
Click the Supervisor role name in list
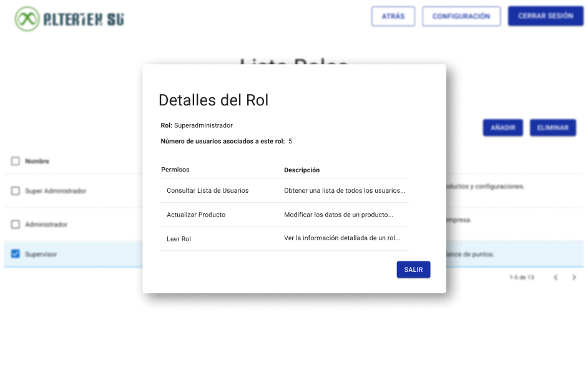pyautogui.click(x=41, y=254)
